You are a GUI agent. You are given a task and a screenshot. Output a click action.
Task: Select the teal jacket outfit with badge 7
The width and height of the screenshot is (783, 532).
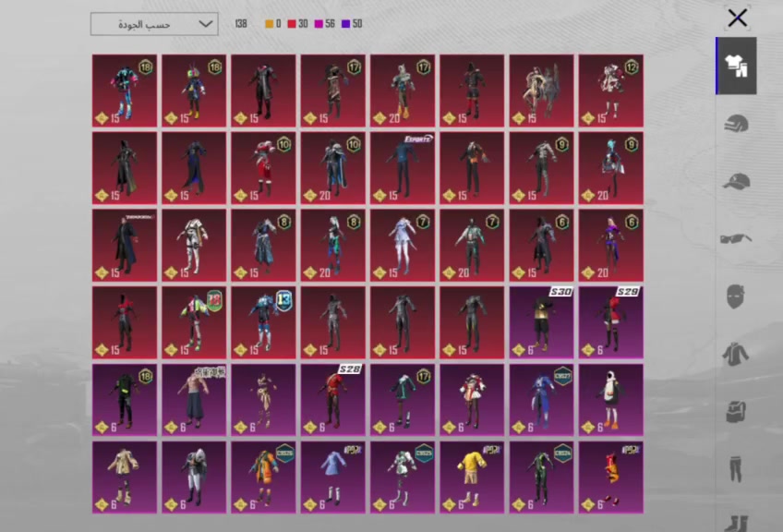[x=472, y=246]
